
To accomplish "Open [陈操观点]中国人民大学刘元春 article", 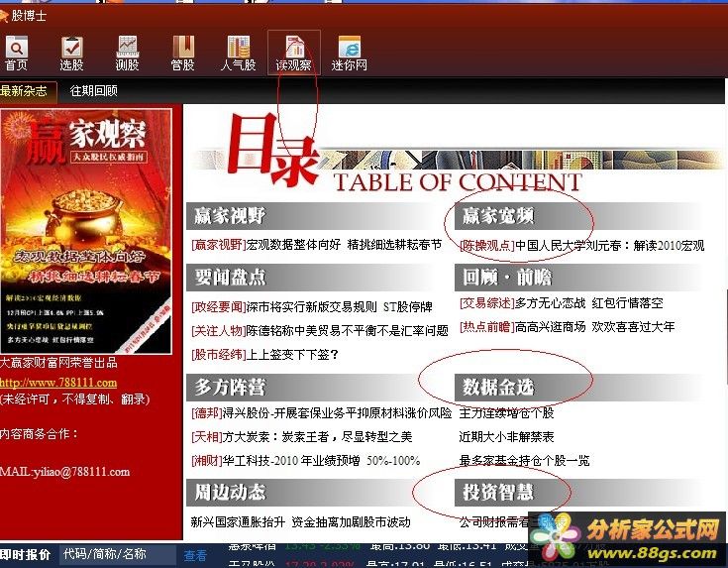I will [581, 245].
